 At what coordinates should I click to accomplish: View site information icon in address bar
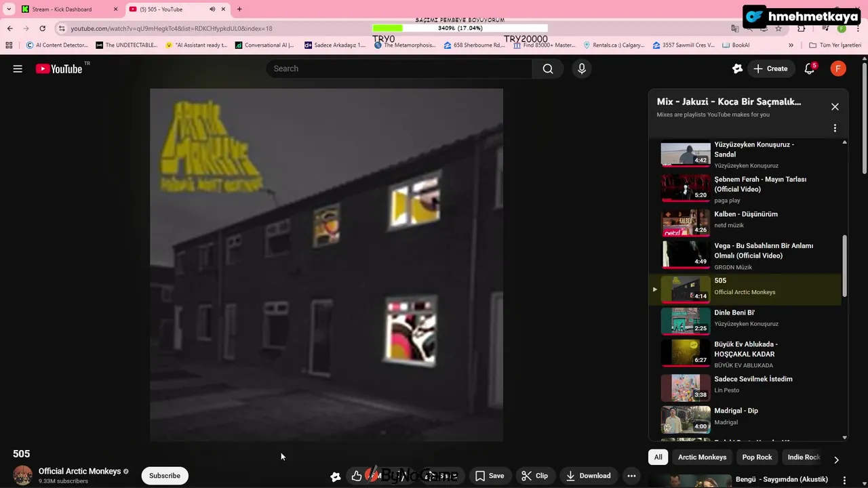[62, 28]
